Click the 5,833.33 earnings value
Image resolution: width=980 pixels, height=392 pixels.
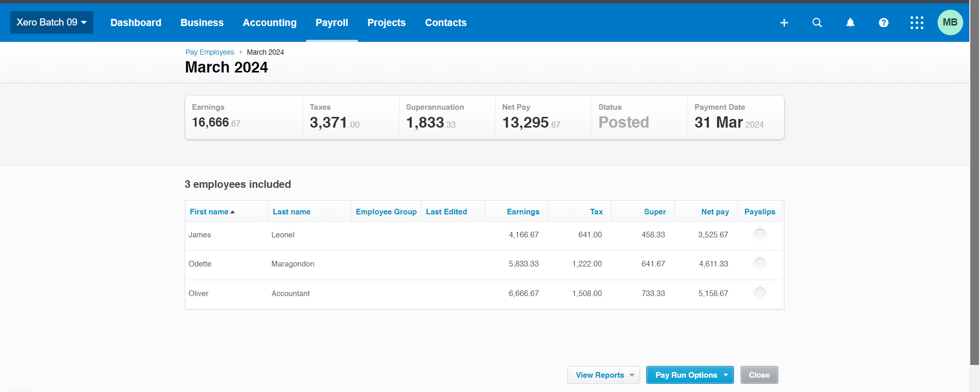point(524,264)
